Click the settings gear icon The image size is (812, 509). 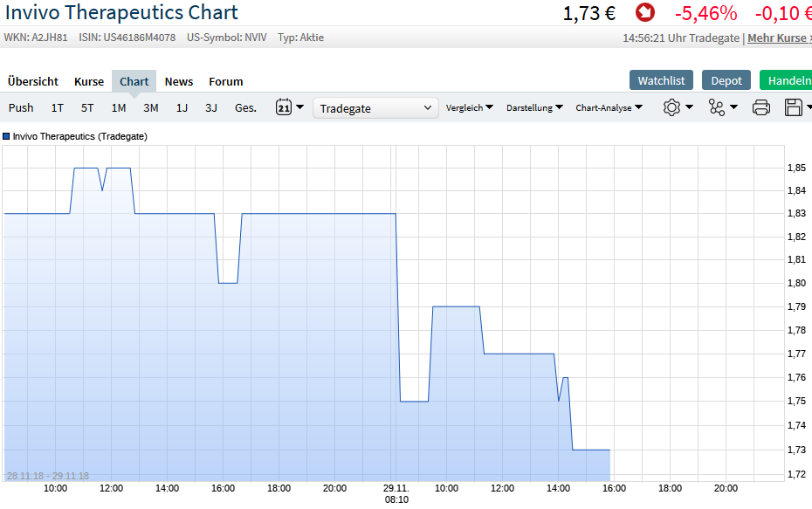tap(671, 107)
